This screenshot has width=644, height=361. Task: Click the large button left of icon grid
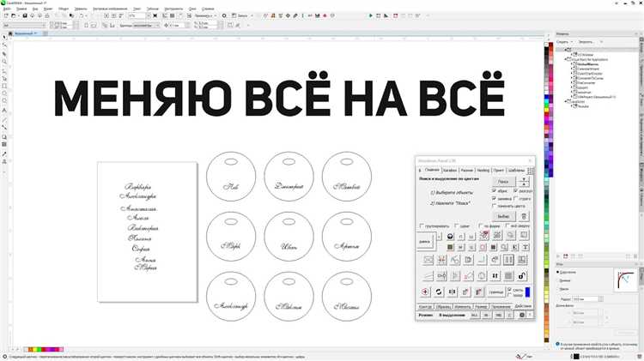425,242
